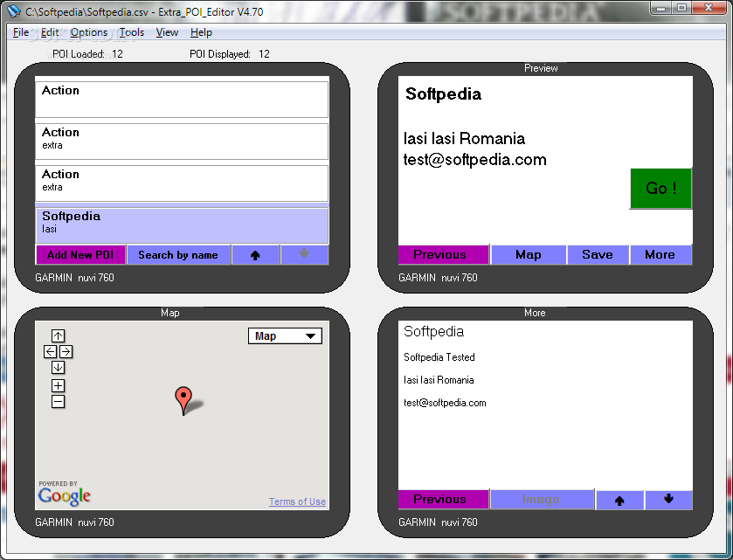
Task: Click test@softpedia.com in Preview panel
Action: click(474, 160)
